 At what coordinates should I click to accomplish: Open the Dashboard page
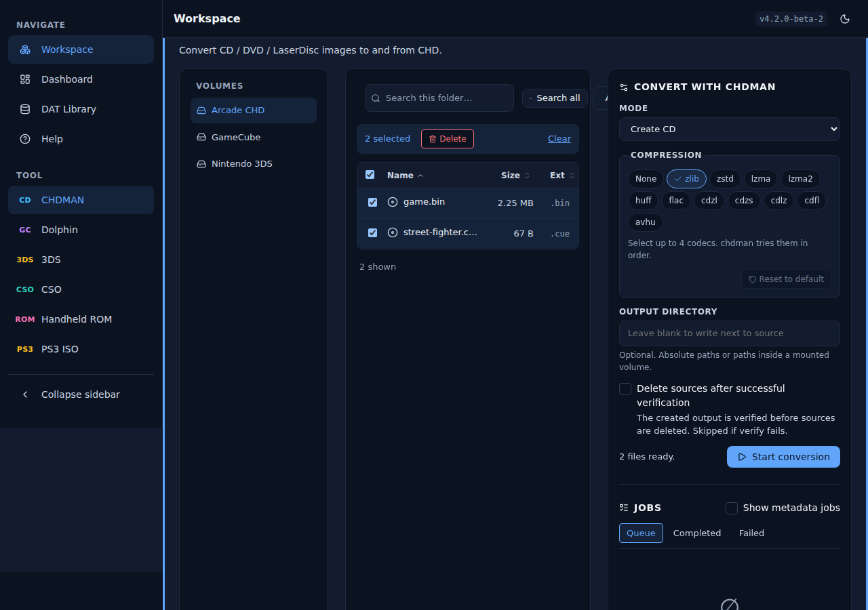tap(81, 79)
